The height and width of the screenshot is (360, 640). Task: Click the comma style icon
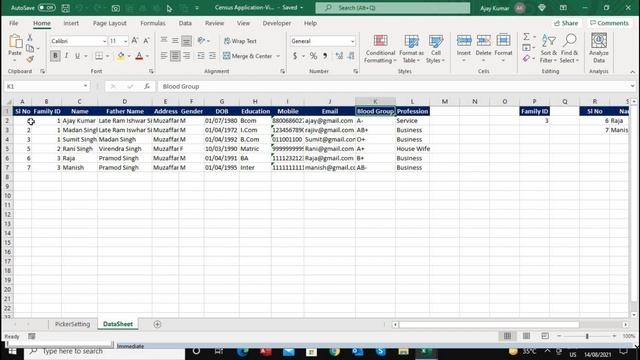tap(325, 56)
